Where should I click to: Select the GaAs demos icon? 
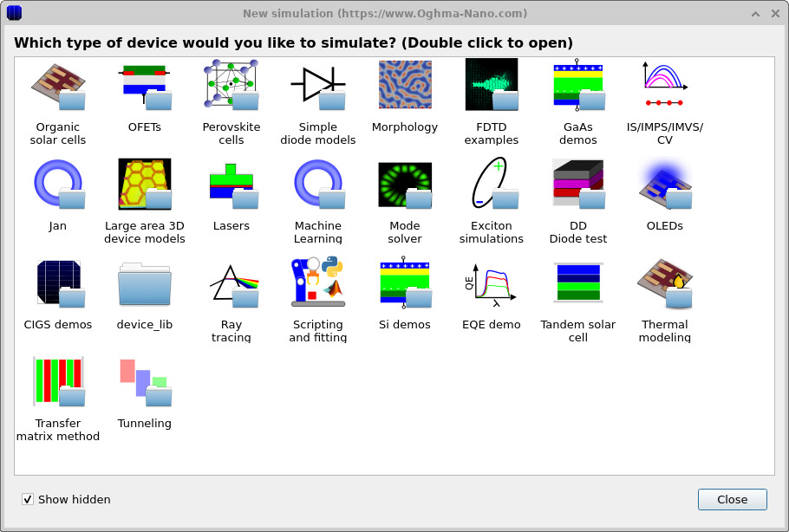[578, 84]
